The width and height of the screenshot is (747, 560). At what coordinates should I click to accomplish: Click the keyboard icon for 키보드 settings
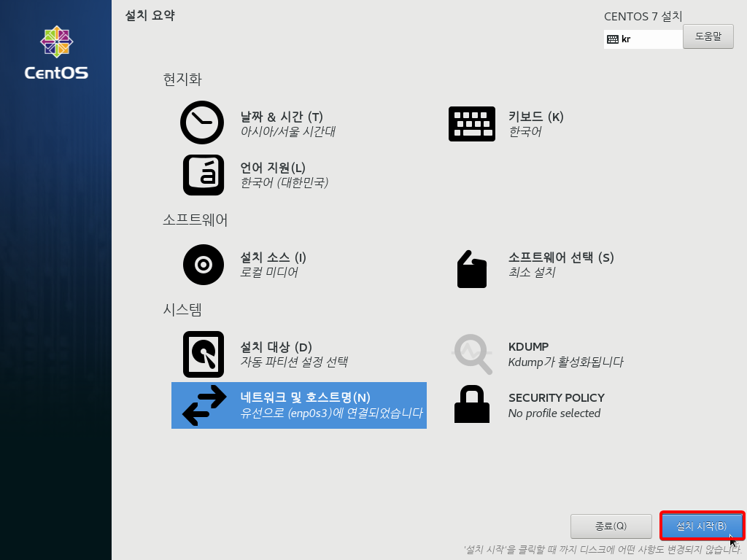tap(472, 124)
